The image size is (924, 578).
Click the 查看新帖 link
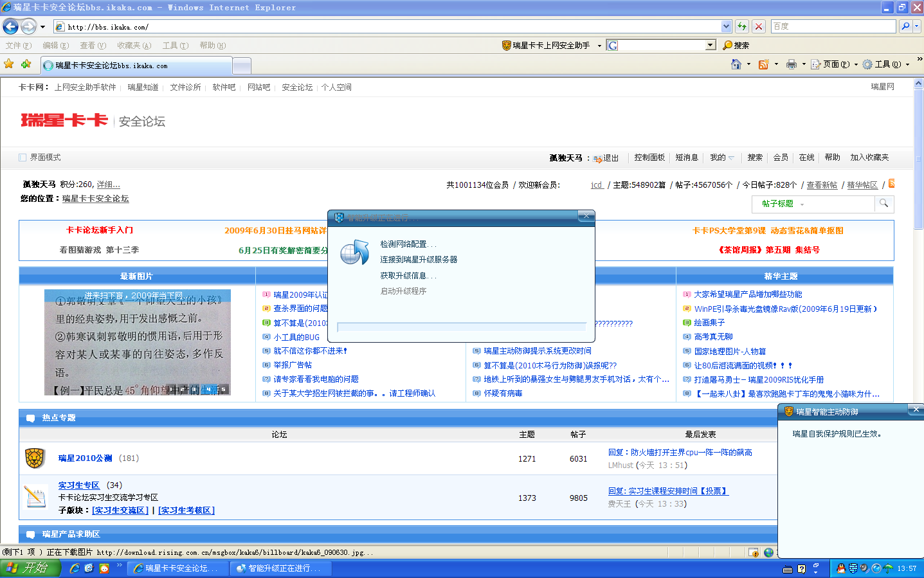(822, 185)
